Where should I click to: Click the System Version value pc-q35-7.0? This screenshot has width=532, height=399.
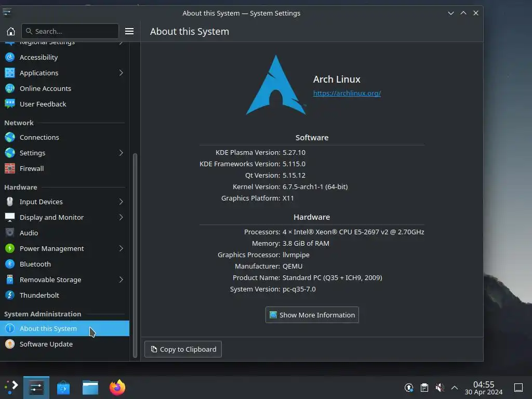click(299, 289)
